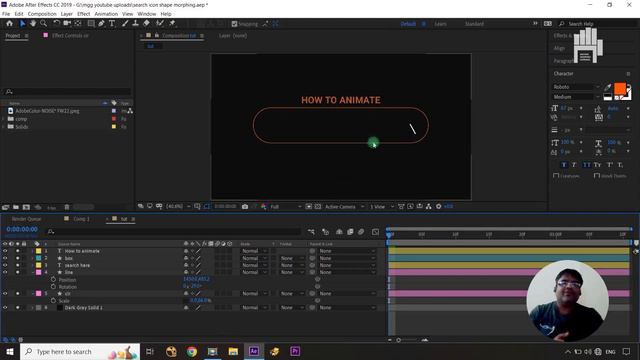Image resolution: width=640 pixels, height=360 pixels.
Task: Select the Unified Camera tool
Action: 67,24
